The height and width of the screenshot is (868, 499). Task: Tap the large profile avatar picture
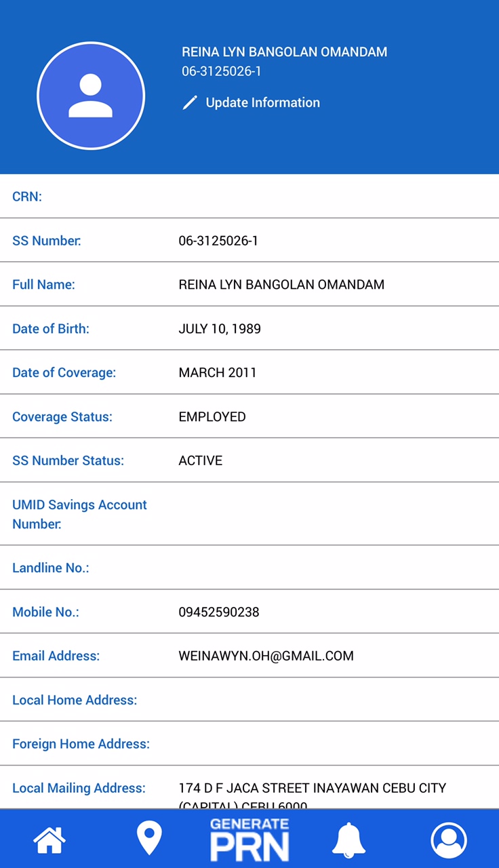(x=91, y=96)
